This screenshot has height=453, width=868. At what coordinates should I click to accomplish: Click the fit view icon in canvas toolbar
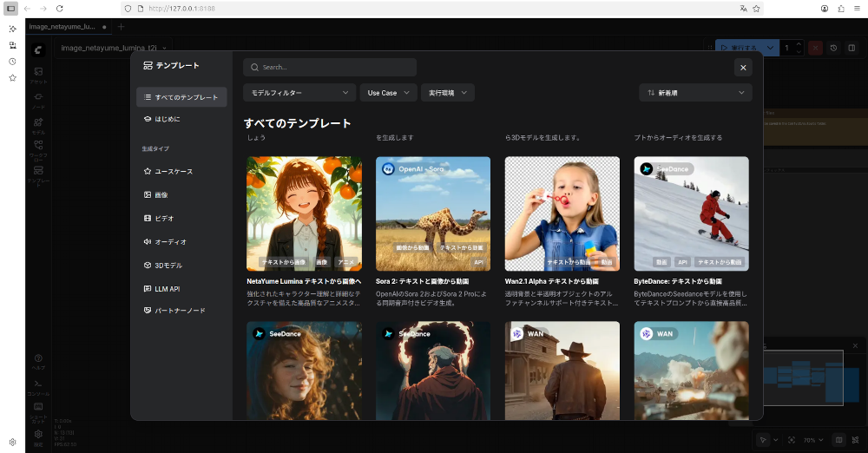792,440
